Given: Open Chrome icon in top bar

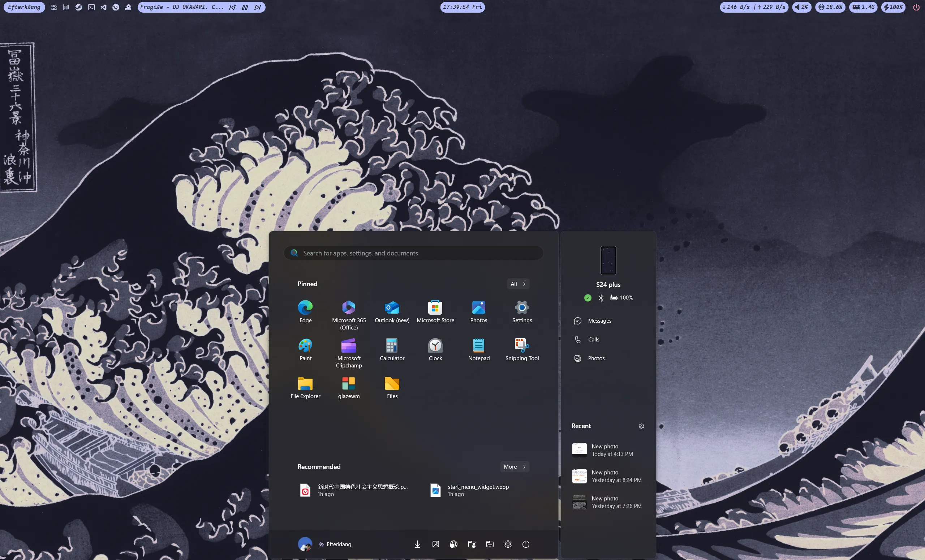Looking at the screenshot, I should [x=116, y=7].
